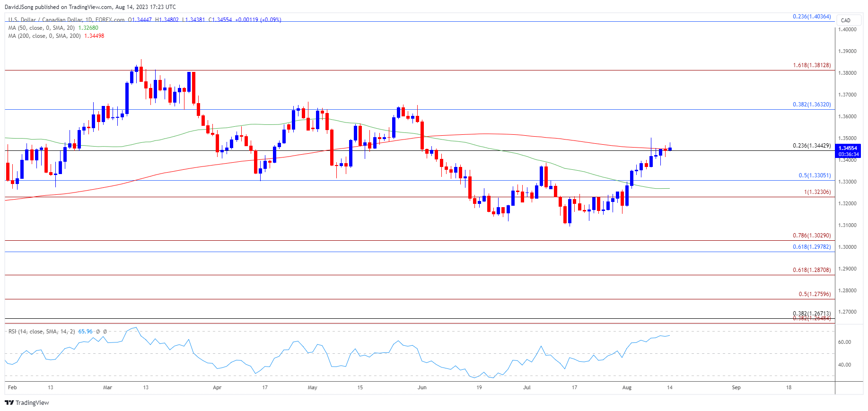The width and height of the screenshot is (868, 411).
Task: Select the 1(1.32306) Fibonacci level label
Action: [817, 192]
